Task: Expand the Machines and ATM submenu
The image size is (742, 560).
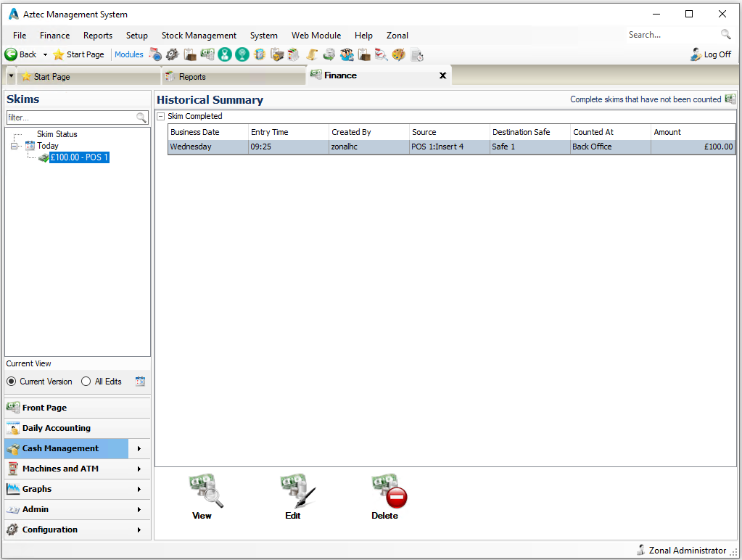Action: pos(139,469)
